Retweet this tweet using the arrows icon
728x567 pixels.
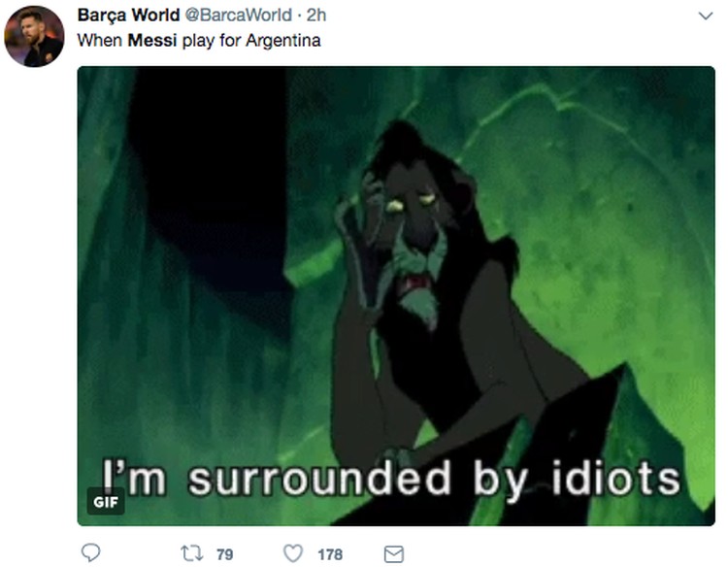pos(192,553)
